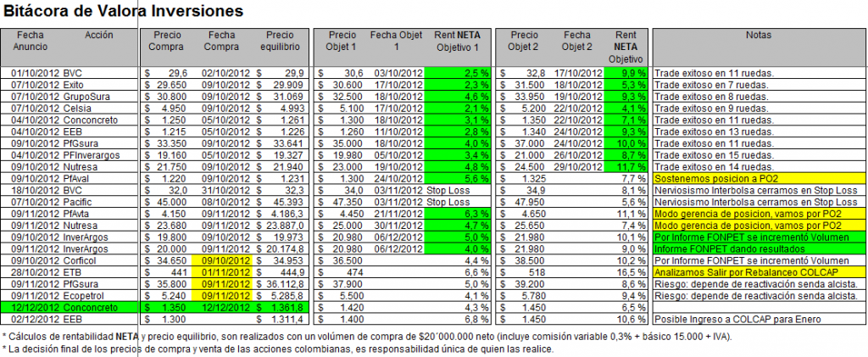Click the 'Acción' column header
Viewport: 868px width, 357px height.
[x=99, y=35]
